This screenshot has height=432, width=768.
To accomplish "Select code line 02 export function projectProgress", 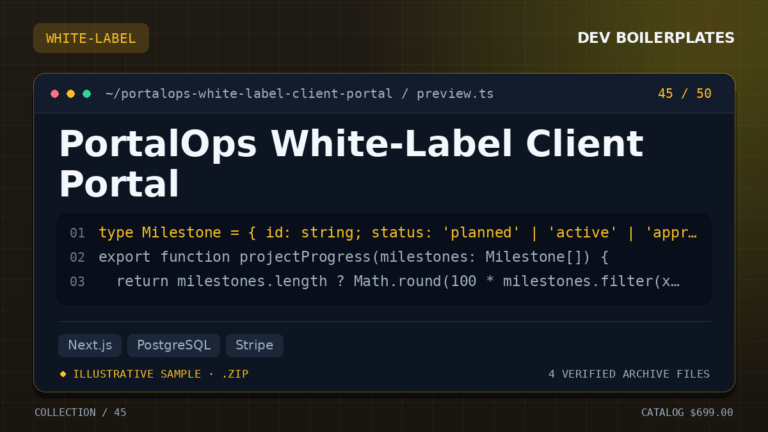I will (x=353, y=257).
